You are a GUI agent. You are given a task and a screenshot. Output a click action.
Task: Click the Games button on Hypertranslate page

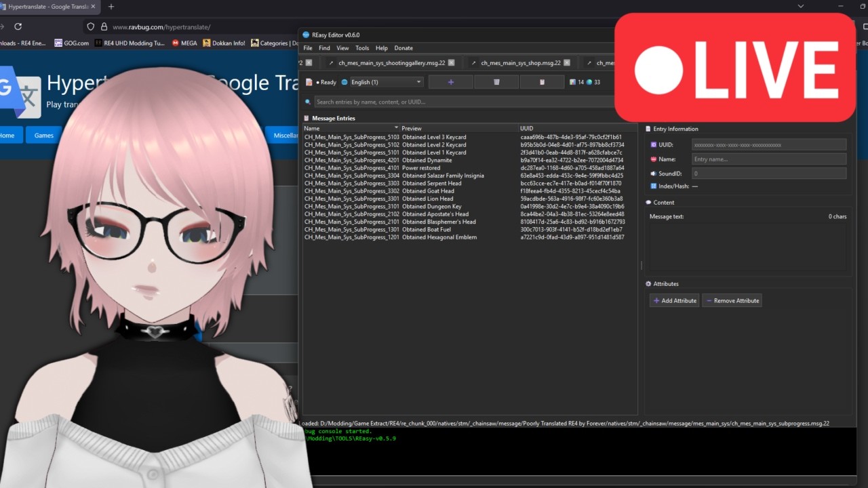pyautogui.click(x=44, y=136)
